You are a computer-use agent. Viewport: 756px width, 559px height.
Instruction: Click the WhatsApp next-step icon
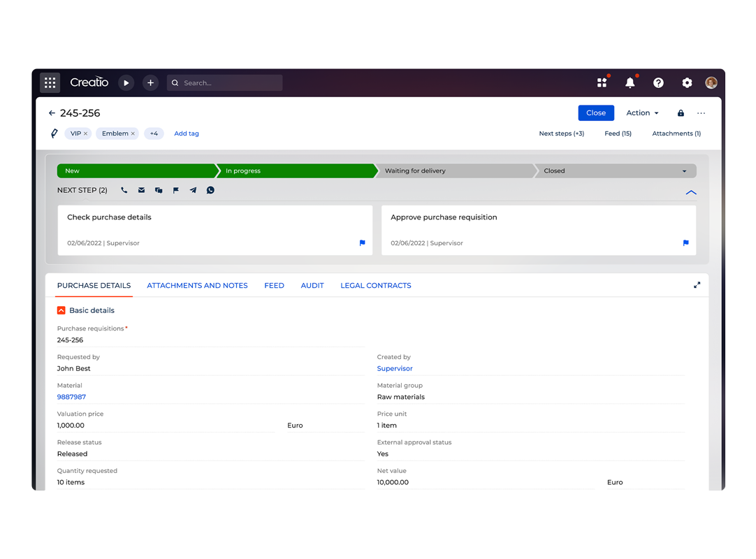(x=210, y=190)
